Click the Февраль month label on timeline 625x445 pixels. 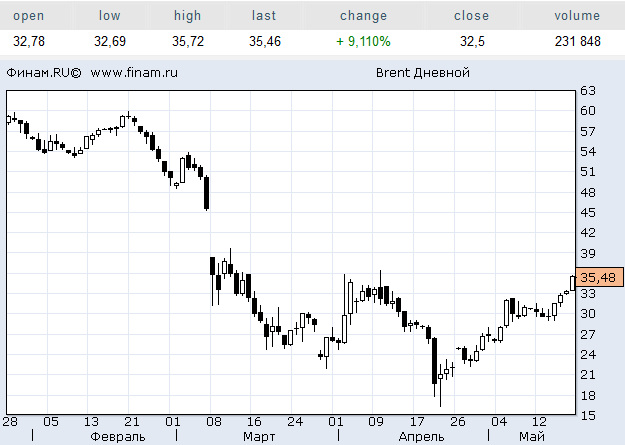tap(118, 437)
